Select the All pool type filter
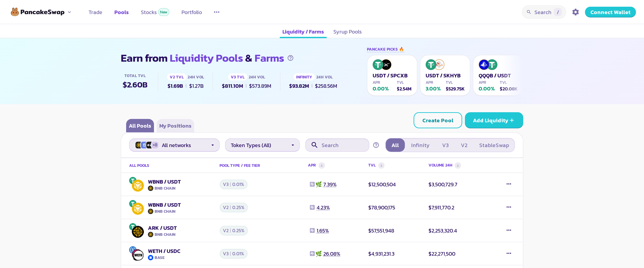 coord(395,145)
